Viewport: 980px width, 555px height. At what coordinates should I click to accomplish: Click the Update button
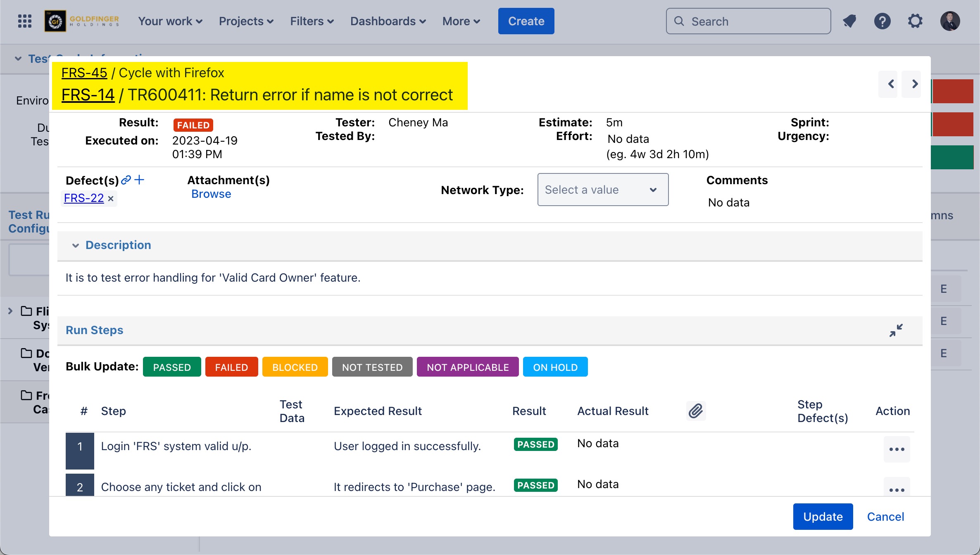point(823,517)
